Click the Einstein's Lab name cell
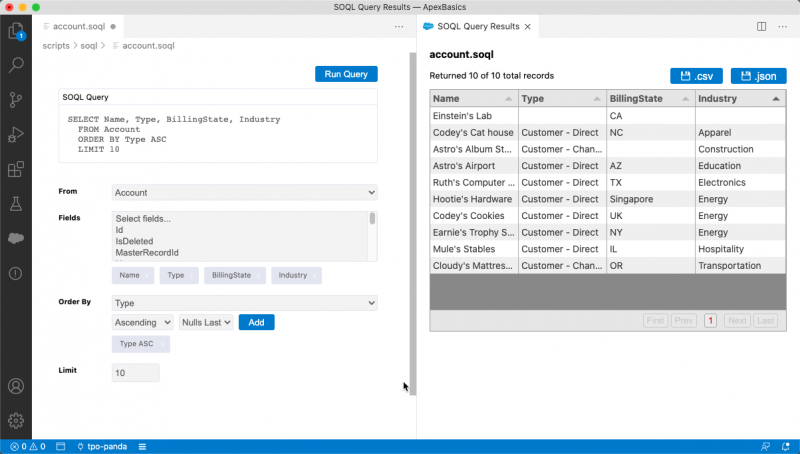The width and height of the screenshot is (800, 454). tap(474, 116)
